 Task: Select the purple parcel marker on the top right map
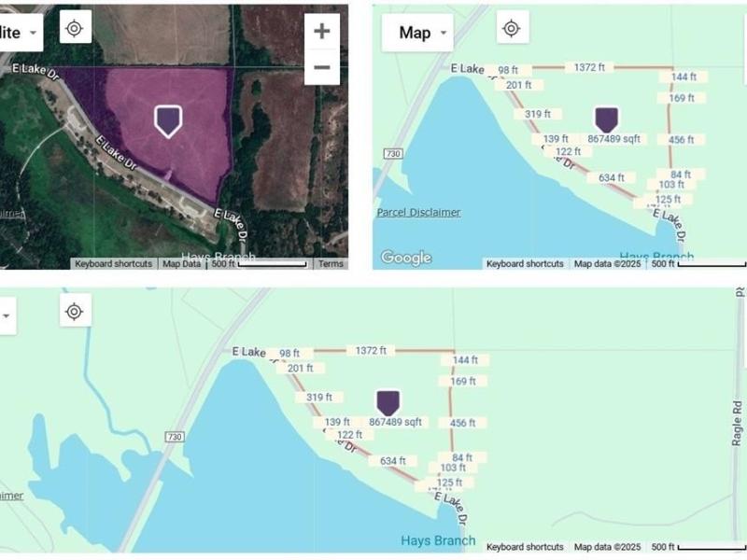606,119
